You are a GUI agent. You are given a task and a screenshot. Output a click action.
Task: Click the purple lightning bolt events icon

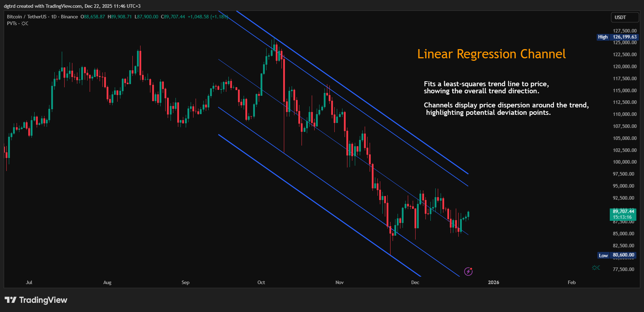coord(468,271)
